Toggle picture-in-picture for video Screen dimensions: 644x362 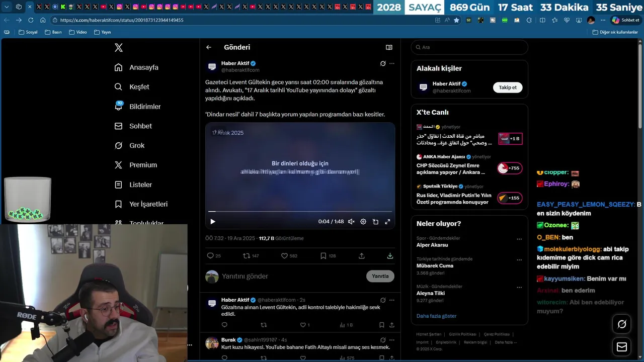[x=375, y=221]
